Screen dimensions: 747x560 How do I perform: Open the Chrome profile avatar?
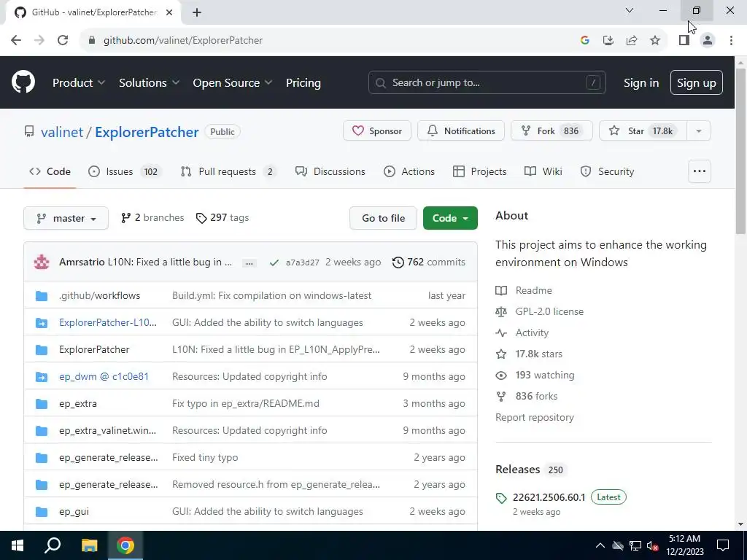(708, 41)
